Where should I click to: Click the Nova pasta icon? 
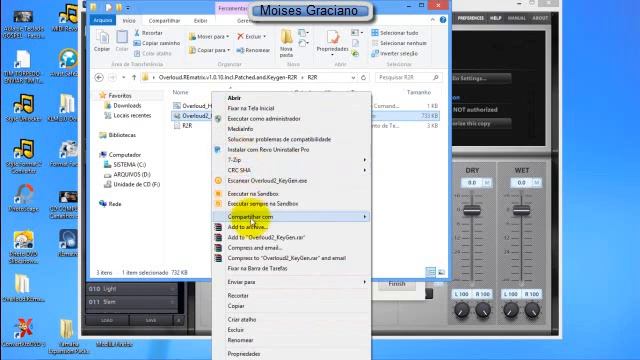coord(287,43)
